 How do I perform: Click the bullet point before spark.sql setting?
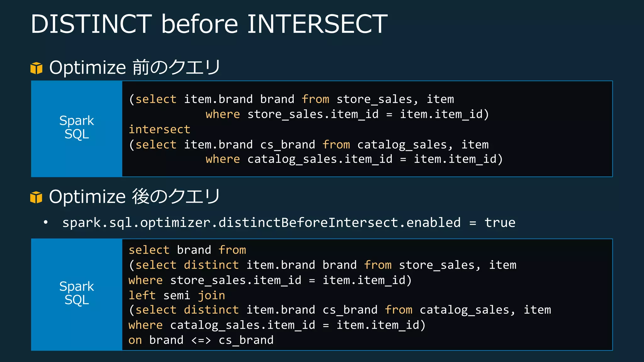click(46, 222)
